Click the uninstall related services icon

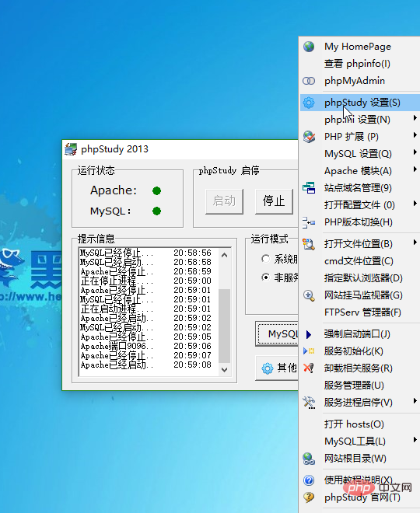(x=309, y=368)
